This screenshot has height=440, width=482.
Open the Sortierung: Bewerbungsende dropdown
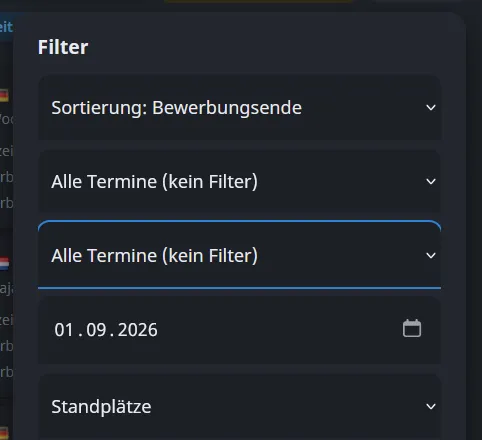[240, 108]
